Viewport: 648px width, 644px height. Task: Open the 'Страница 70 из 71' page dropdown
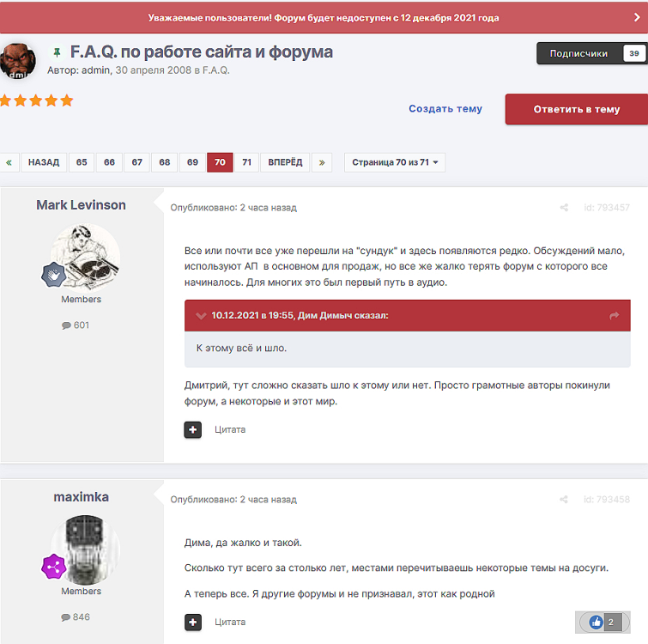(x=395, y=162)
